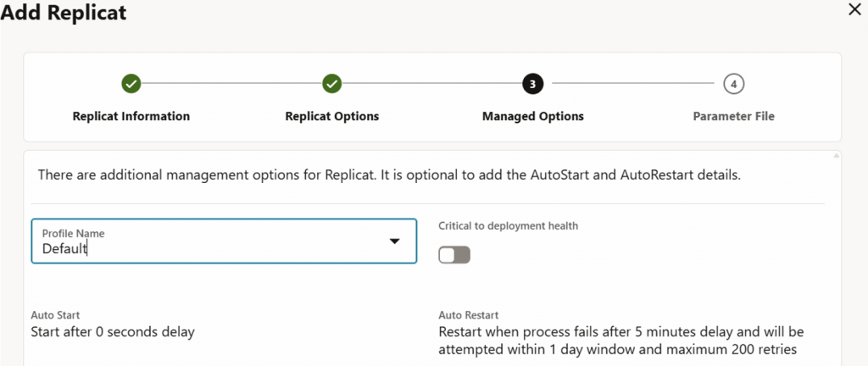
Task: Click the Auto Start delay description
Action: point(113,331)
